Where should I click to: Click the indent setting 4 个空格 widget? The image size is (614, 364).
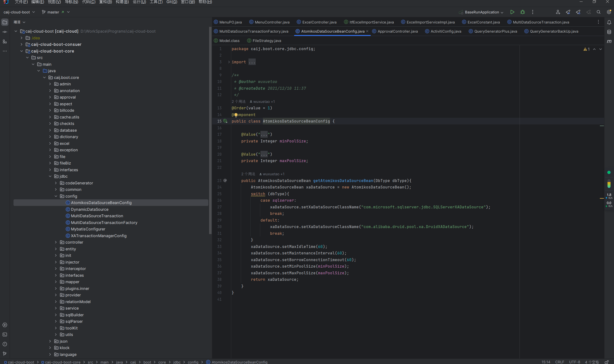click(x=592, y=362)
